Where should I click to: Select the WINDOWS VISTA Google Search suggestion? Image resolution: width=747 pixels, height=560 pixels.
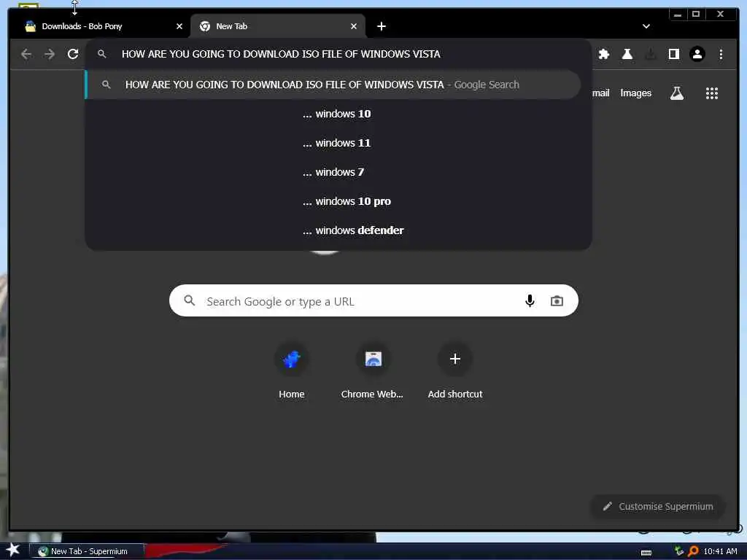click(x=333, y=85)
